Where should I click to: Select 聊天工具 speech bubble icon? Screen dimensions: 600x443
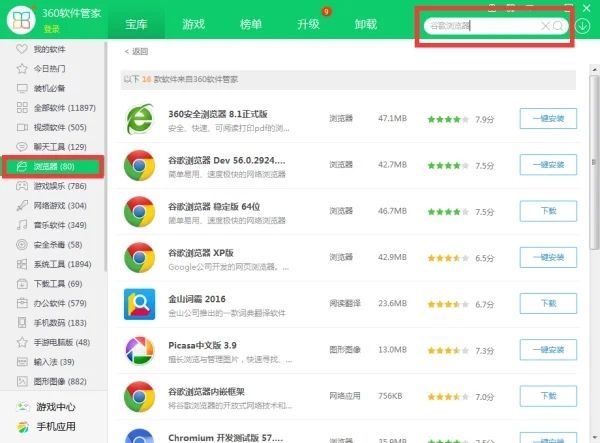(22, 147)
